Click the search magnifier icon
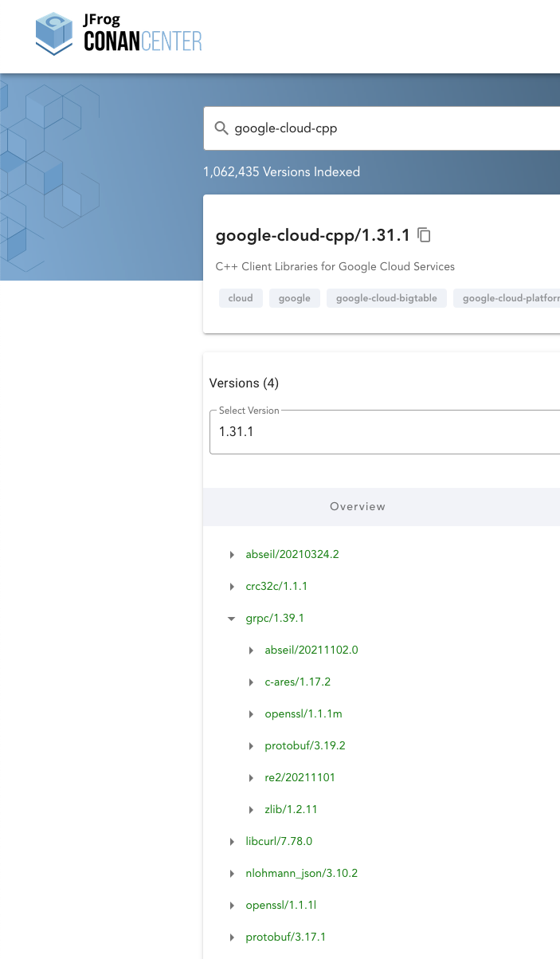Viewport: 560px width, 959px height. (221, 128)
